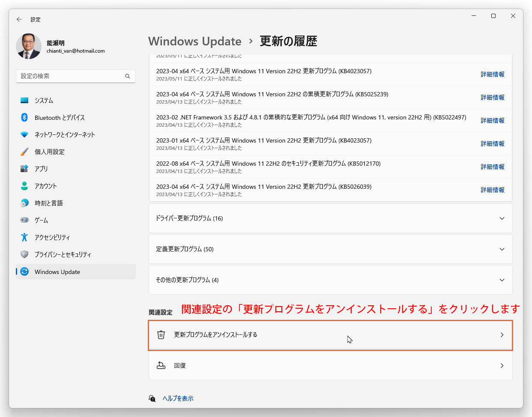Screen dimensions: 532x417
Task: Open 詳細情報 for KB5012170 security update
Action: [x=493, y=167]
